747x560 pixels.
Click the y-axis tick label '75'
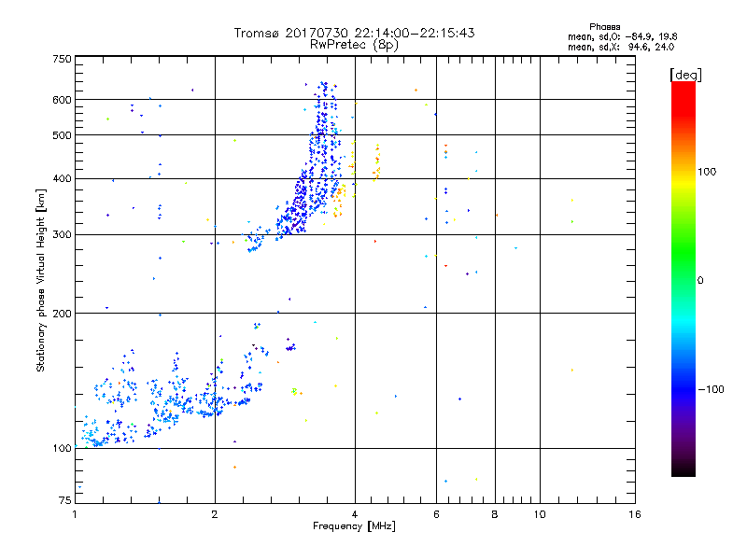[65, 500]
